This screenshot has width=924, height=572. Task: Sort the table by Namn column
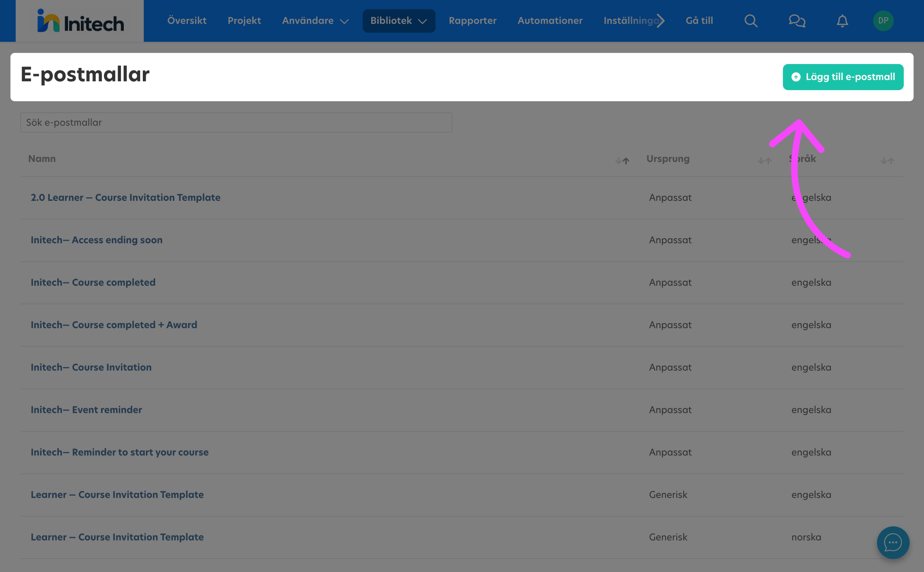coord(622,161)
